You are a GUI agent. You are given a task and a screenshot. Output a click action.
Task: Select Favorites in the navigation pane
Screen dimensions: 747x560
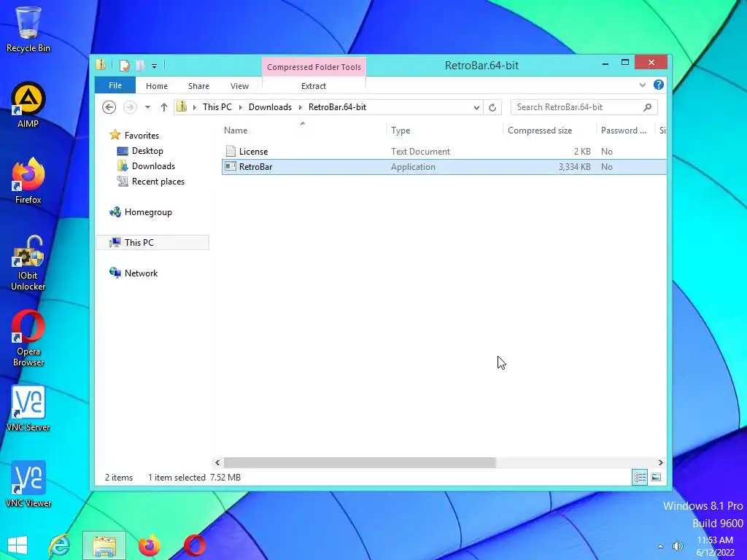click(142, 135)
